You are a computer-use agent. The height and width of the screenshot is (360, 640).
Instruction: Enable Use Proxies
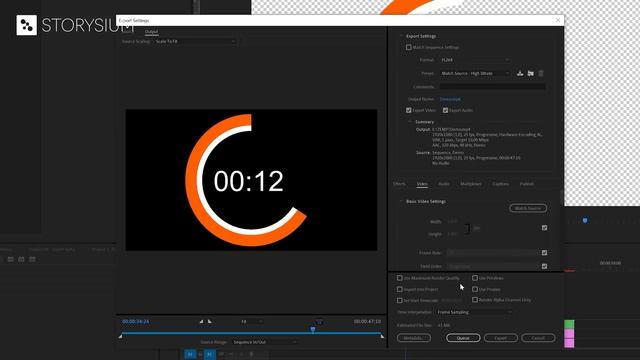pos(475,289)
